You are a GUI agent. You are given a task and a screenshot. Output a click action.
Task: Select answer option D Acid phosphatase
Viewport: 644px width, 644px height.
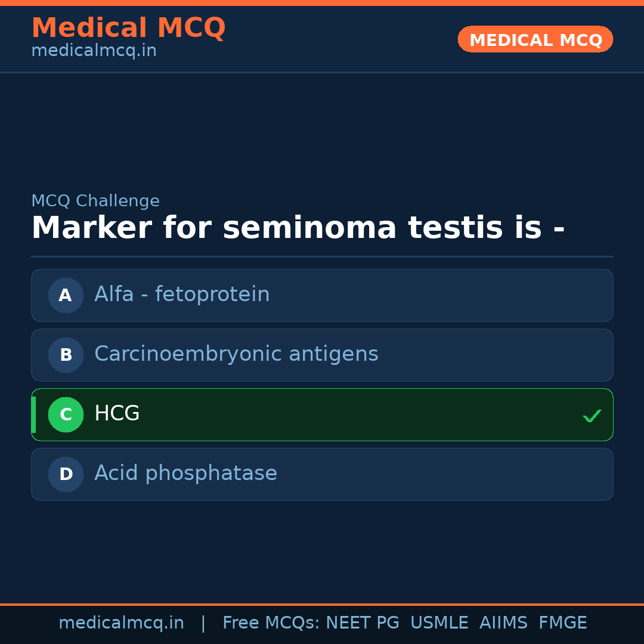tap(322, 474)
